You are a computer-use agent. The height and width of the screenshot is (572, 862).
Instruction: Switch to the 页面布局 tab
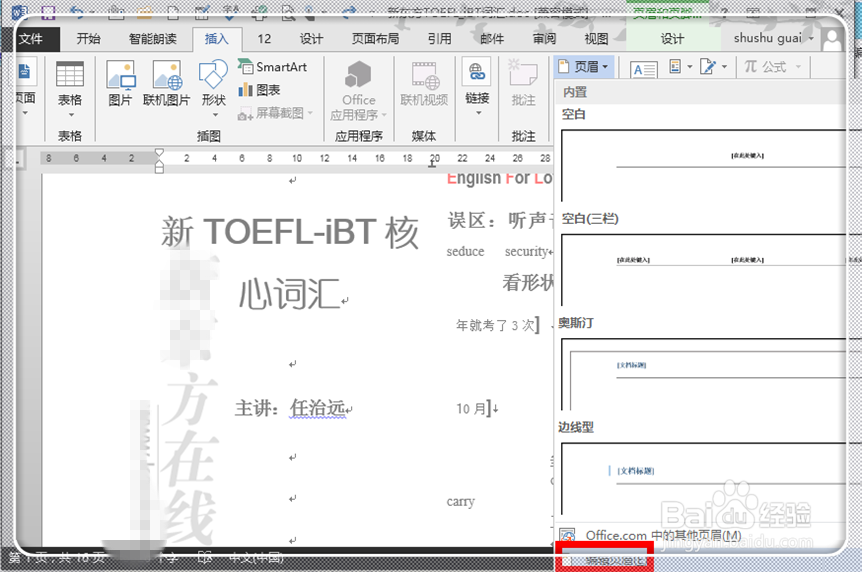(x=375, y=38)
